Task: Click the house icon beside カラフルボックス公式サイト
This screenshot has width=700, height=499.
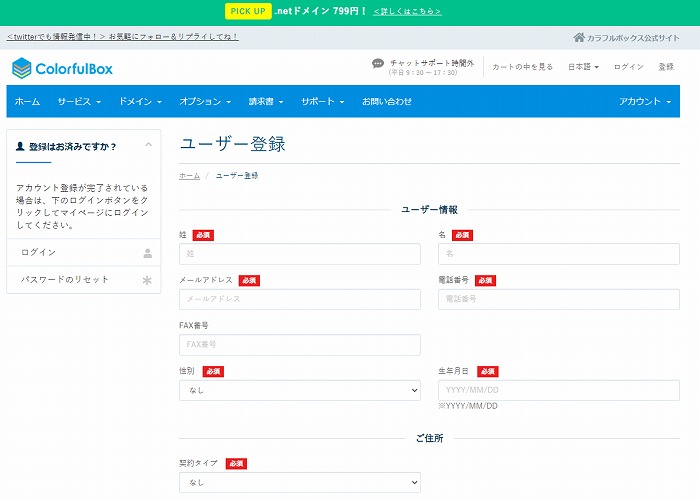Action: 579,37
